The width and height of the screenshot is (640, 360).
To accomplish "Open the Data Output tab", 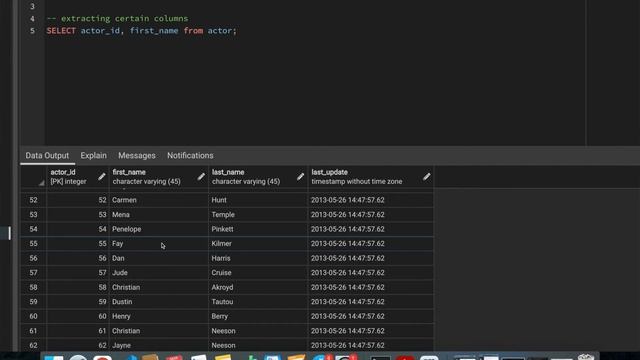I will pyautogui.click(x=47, y=156).
